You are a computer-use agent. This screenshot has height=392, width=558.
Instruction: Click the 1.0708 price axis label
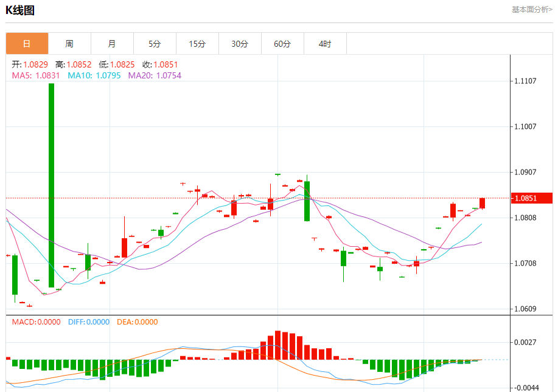(525, 263)
